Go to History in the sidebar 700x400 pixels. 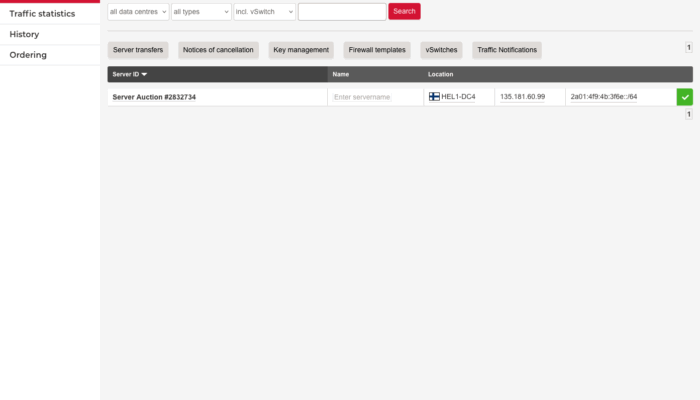tap(24, 34)
